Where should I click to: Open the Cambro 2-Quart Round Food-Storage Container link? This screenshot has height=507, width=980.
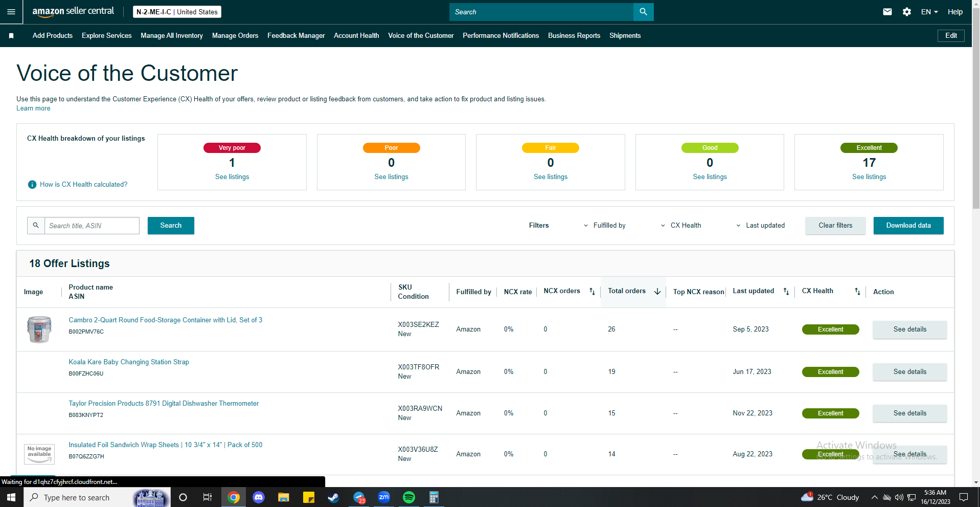pyautogui.click(x=166, y=320)
